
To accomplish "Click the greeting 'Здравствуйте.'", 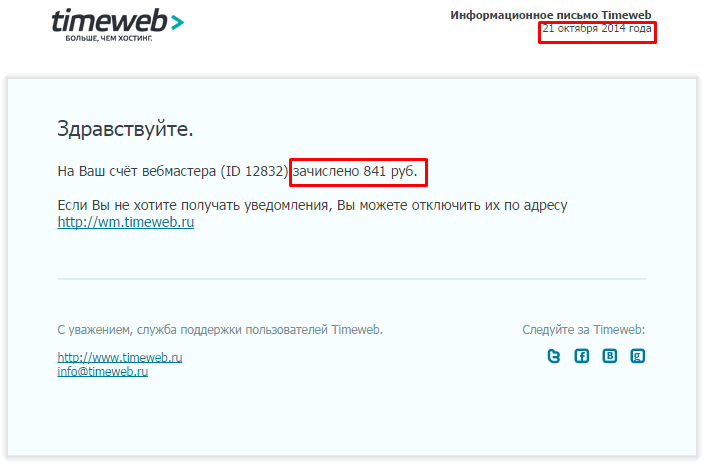I will click(x=125, y=129).
